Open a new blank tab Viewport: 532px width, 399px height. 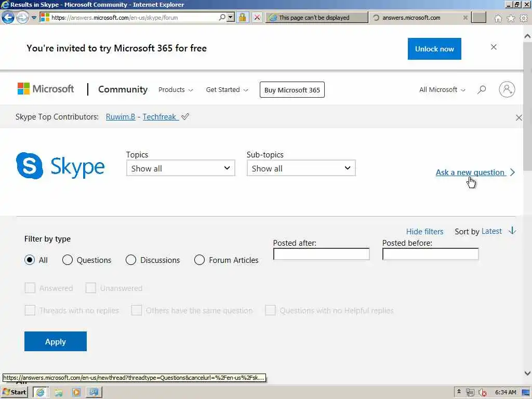click(478, 17)
